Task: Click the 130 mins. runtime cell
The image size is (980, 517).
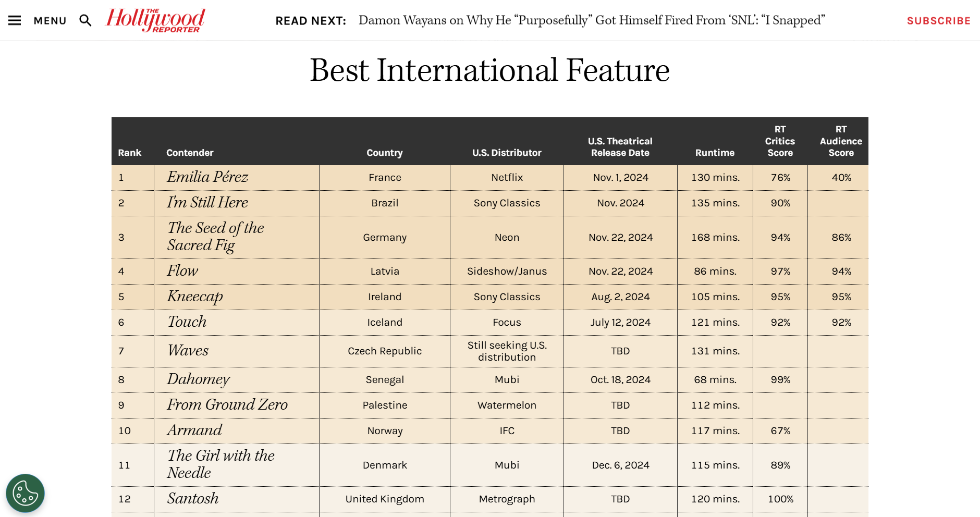Action: click(715, 178)
